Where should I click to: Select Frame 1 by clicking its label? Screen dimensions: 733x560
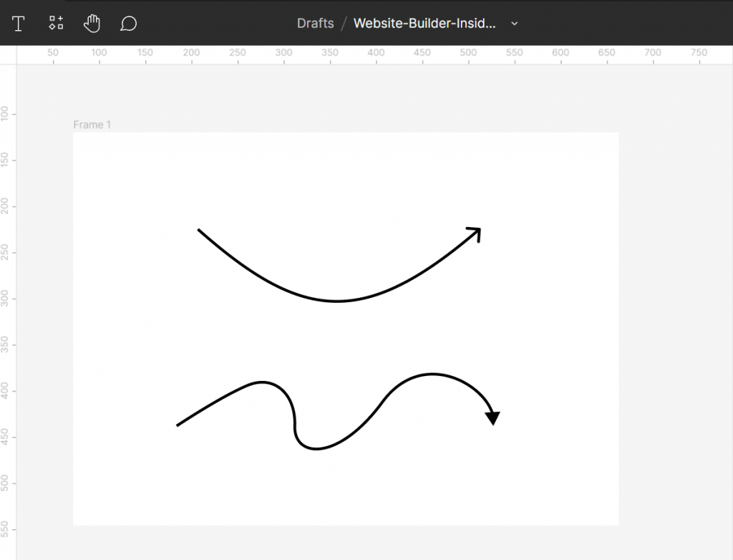[x=92, y=124]
